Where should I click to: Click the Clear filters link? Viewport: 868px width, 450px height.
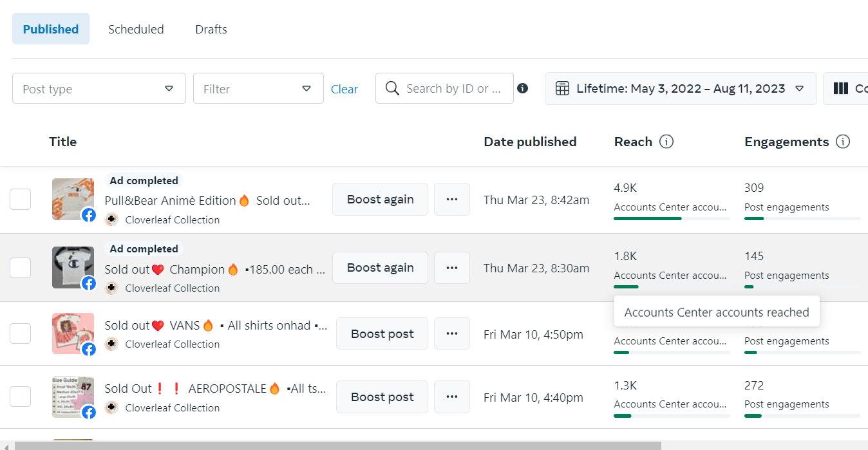click(x=344, y=89)
